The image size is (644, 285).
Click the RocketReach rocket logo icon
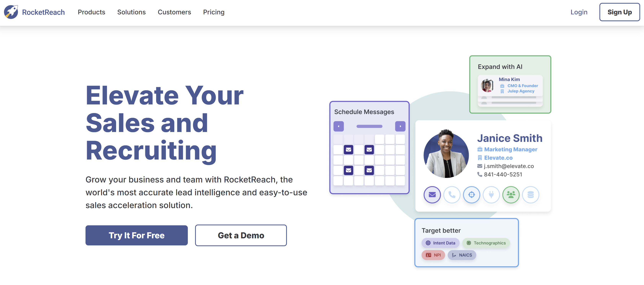pyautogui.click(x=11, y=12)
